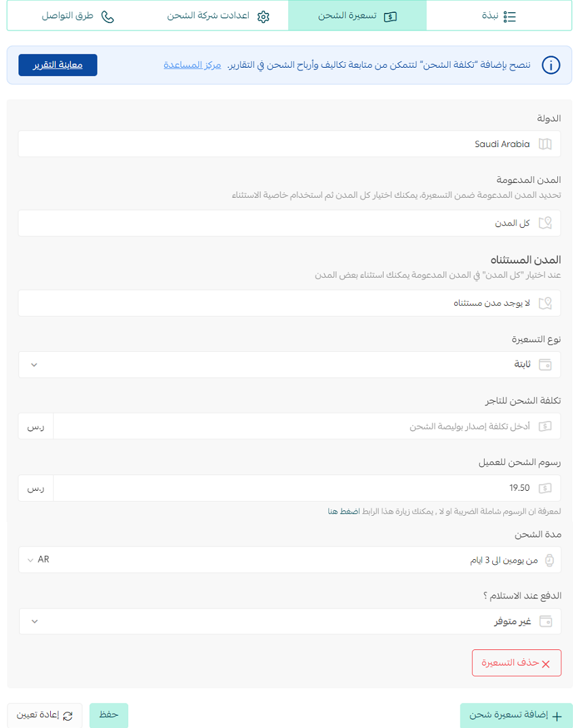This screenshot has height=728, width=581.
Task: Click the pin icon in the excluded cities field
Action: (x=545, y=303)
